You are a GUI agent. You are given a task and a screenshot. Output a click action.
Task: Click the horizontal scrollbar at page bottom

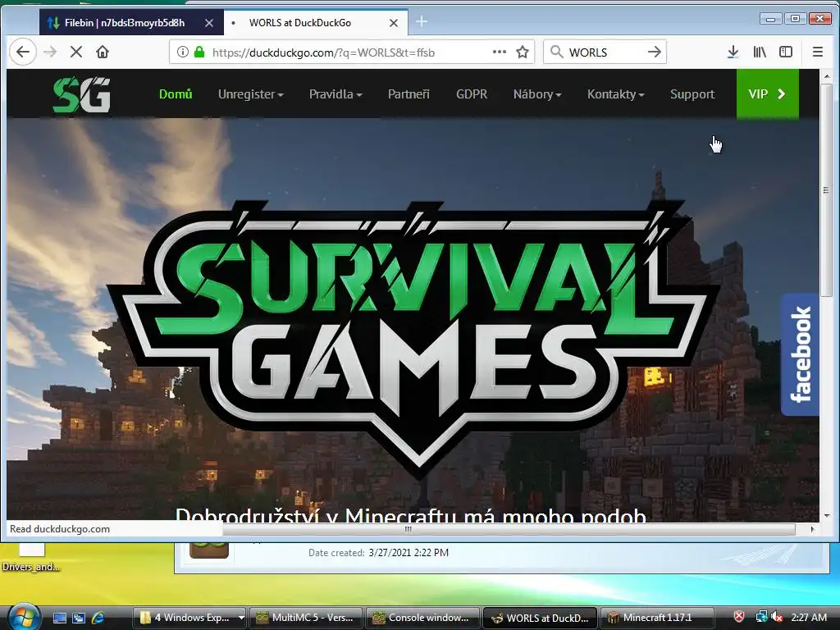[x=407, y=529]
